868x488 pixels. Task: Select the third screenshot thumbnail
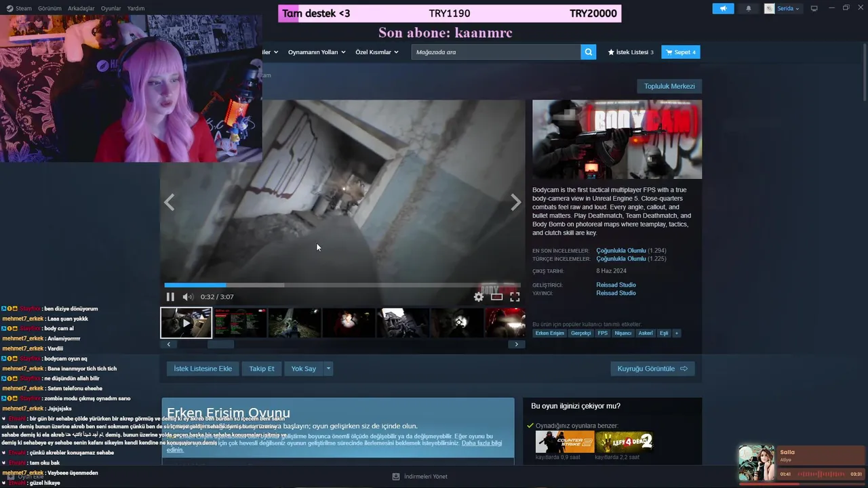[294, 323]
